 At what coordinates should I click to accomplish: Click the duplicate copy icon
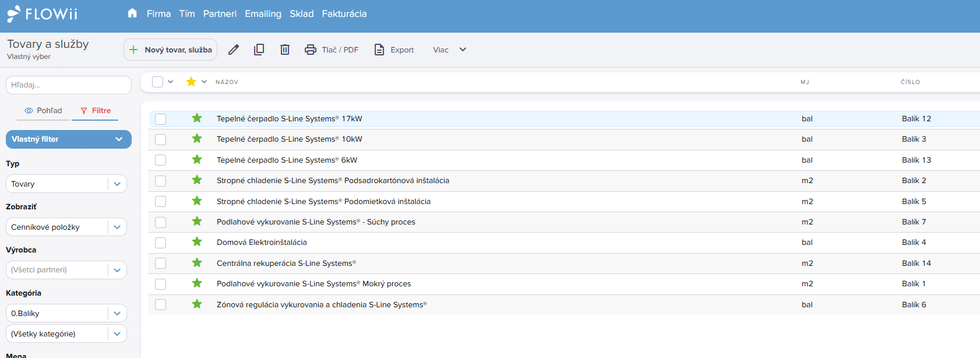pos(259,50)
